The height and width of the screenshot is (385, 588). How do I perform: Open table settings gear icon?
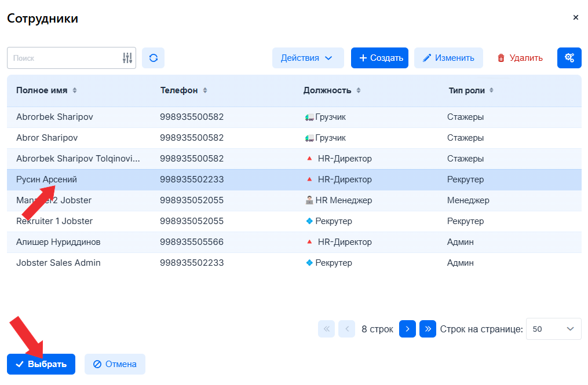click(x=569, y=58)
